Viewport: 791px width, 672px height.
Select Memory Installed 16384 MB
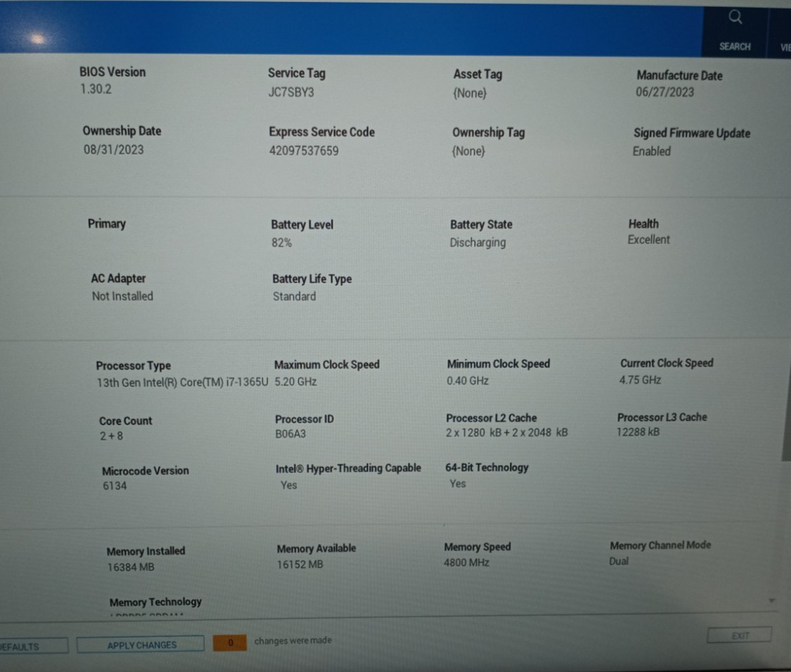[131, 567]
